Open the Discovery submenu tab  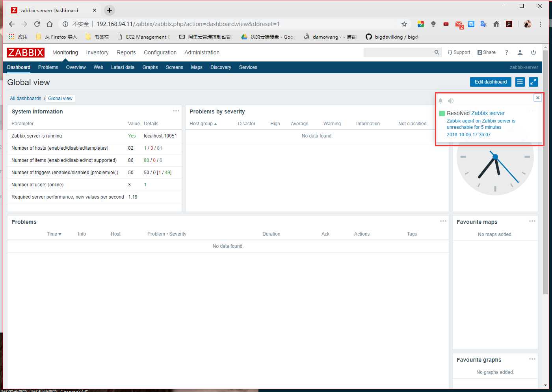pos(221,67)
